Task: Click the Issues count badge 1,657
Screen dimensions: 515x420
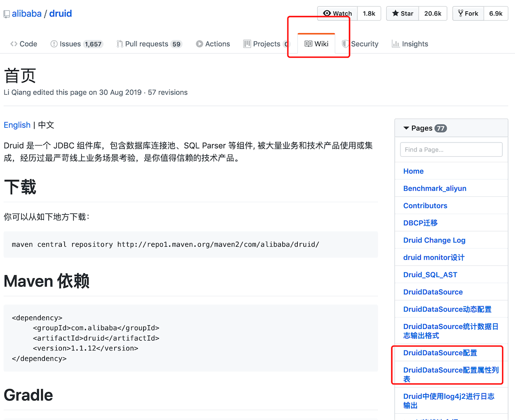Action: tap(93, 44)
